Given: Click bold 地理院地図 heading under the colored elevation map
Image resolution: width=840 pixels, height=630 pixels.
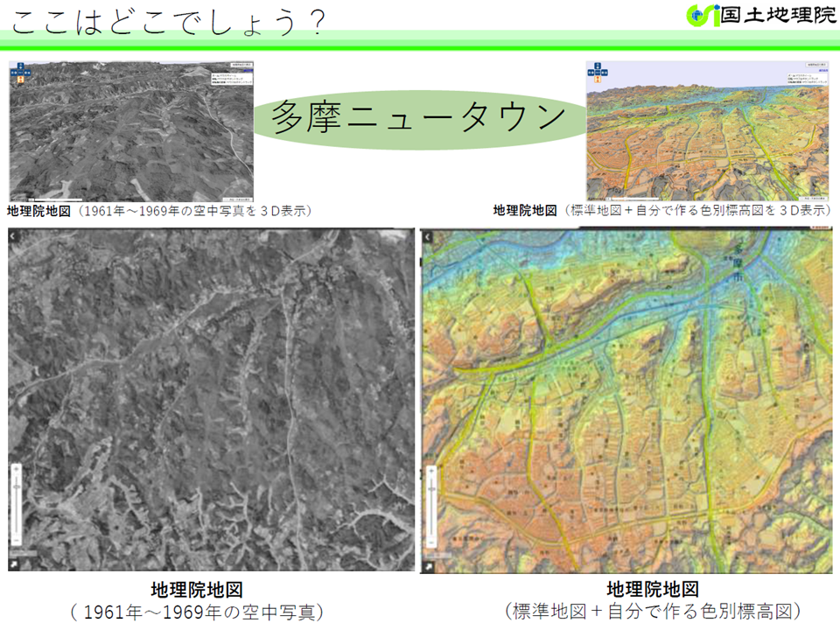Looking at the screenshot, I should 653,589.
